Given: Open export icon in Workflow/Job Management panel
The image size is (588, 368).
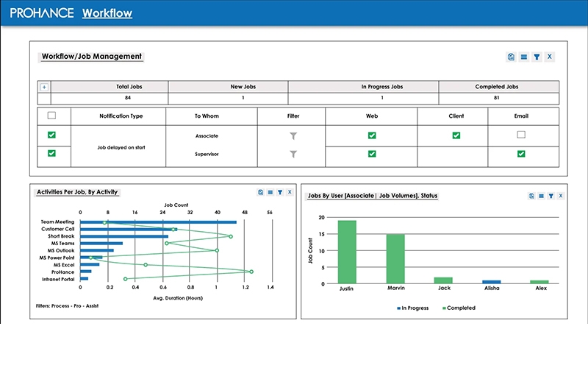Looking at the screenshot, I should [x=511, y=57].
